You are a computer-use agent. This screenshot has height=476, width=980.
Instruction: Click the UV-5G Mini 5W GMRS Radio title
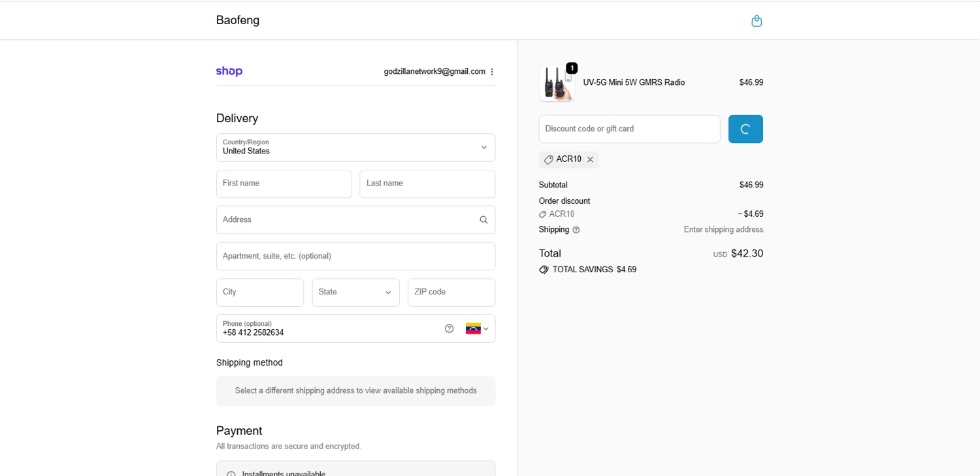(x=634, y=82)
